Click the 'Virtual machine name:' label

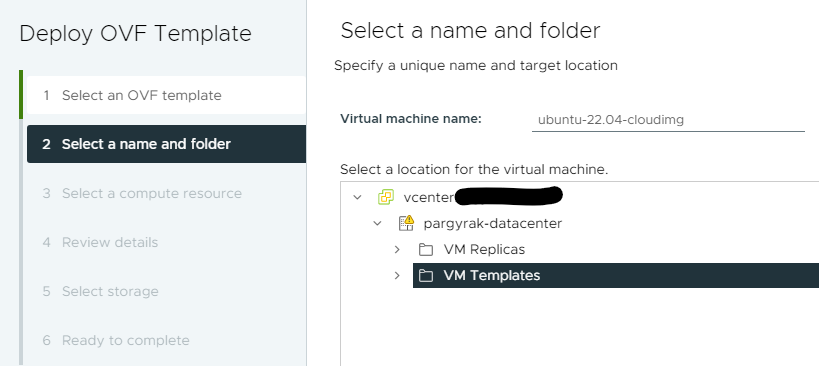coord(411,119)
